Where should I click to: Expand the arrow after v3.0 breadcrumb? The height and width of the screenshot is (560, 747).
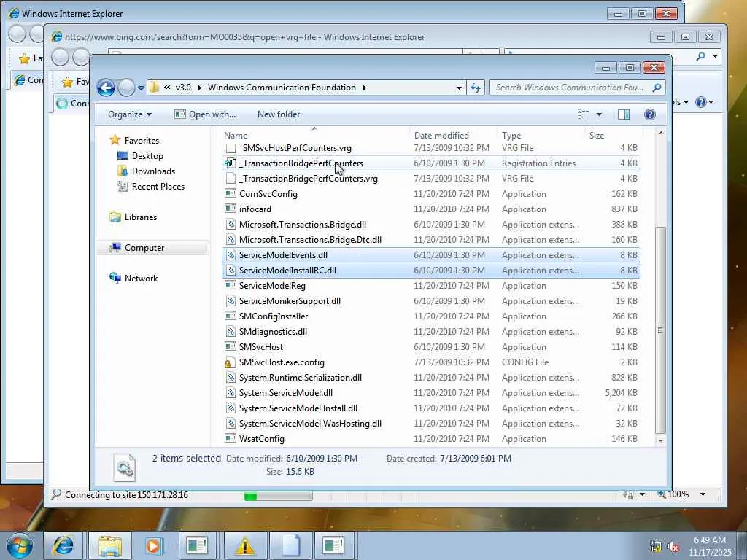(x=199, y=87)
